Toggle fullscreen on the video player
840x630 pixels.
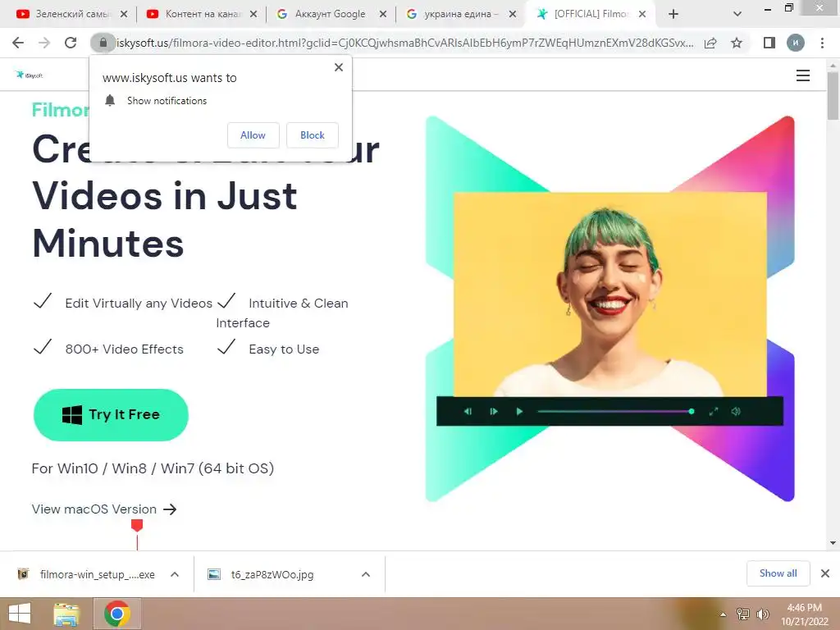tap(714, 412)
